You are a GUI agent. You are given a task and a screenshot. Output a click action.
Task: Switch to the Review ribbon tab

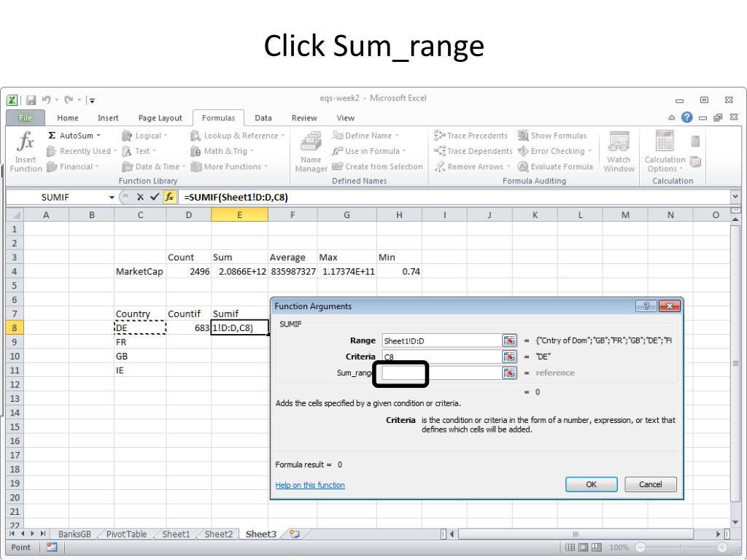coord(304,117)
